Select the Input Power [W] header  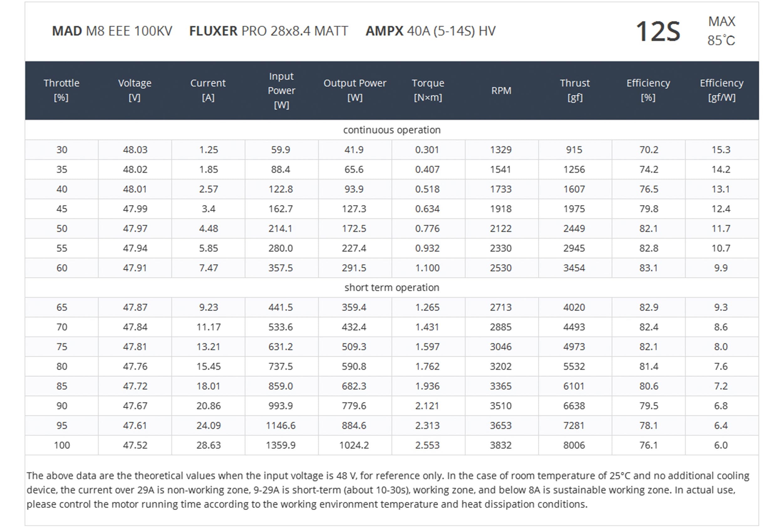[281, 90]
